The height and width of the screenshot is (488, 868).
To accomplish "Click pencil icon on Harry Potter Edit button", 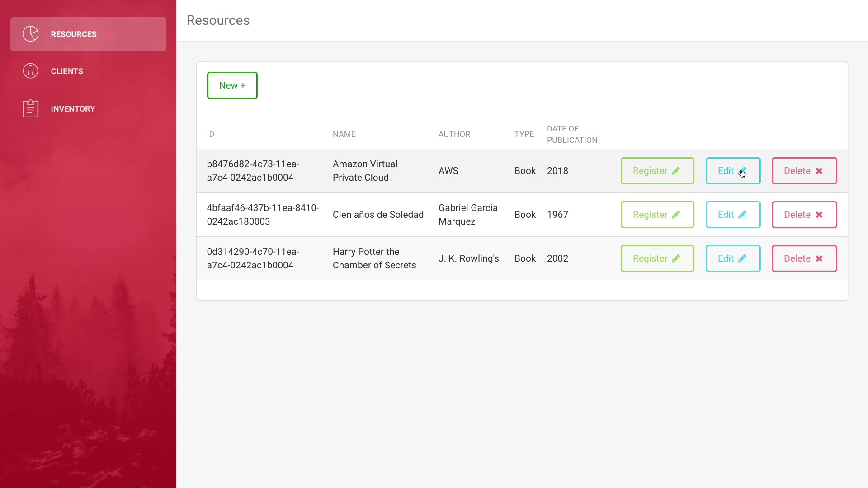I will (742, 258).
